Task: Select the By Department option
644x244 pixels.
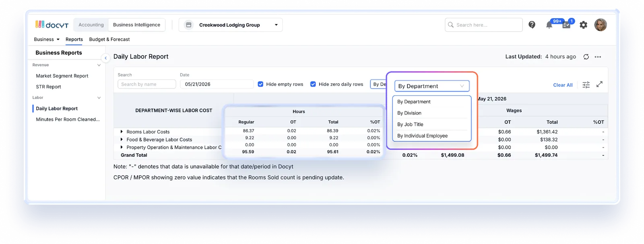Action: coord(431,102)
